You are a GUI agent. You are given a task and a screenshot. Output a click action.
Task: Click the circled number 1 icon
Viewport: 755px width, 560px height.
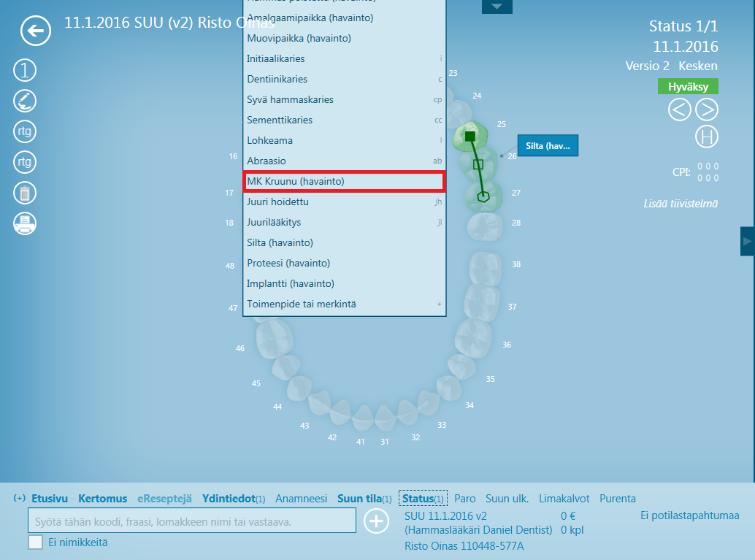point(25,70)
